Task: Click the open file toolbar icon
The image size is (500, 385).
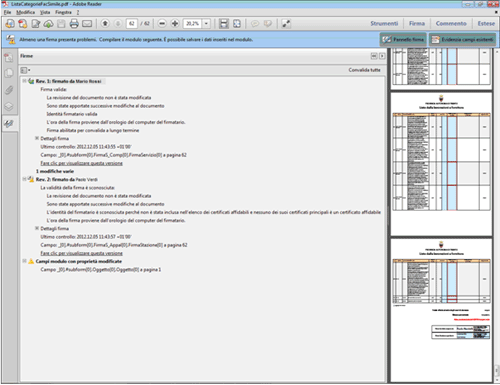Action: 10,24
